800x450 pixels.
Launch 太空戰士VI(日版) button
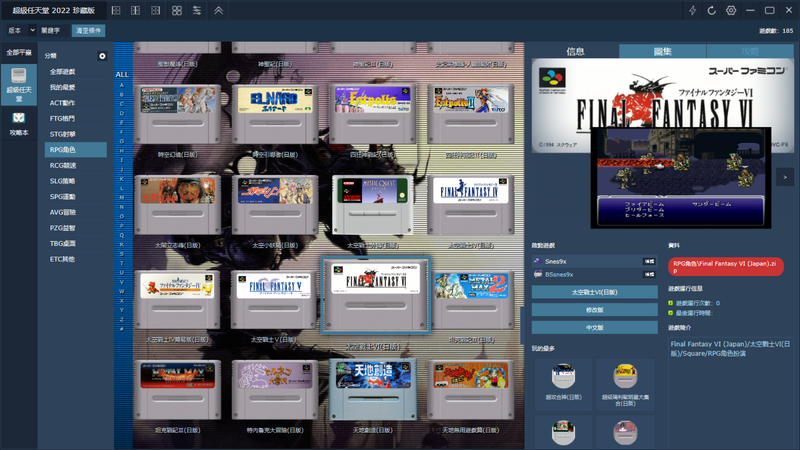pos(594,292)
